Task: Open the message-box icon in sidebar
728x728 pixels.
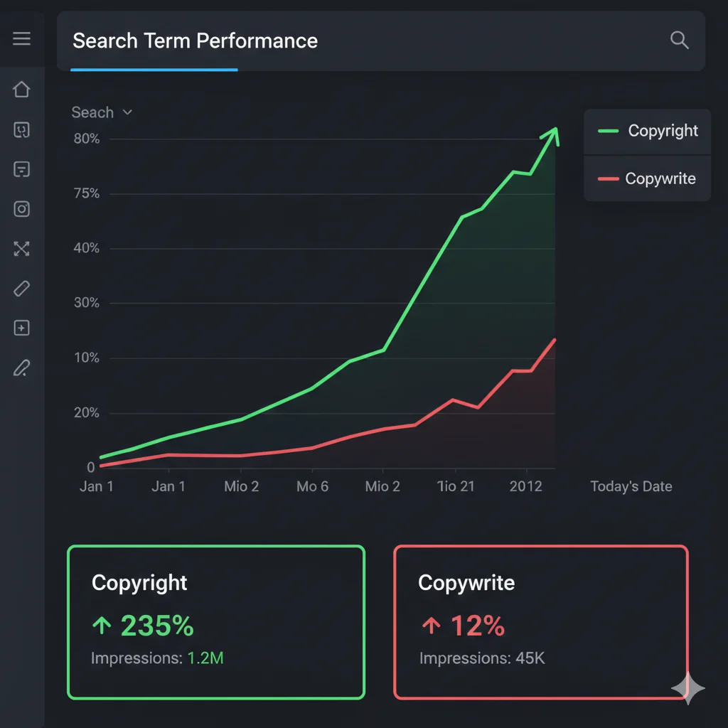Action: 21,169
